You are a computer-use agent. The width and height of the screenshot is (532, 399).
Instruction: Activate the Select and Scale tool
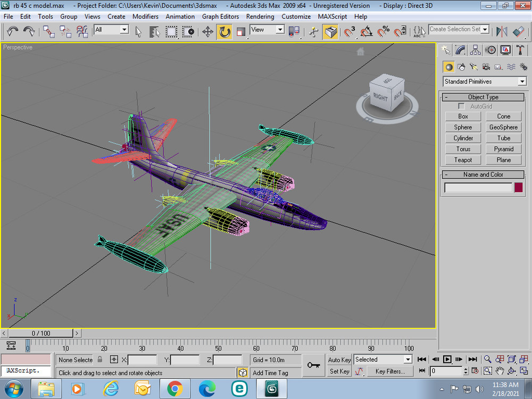tap(241, 31)
